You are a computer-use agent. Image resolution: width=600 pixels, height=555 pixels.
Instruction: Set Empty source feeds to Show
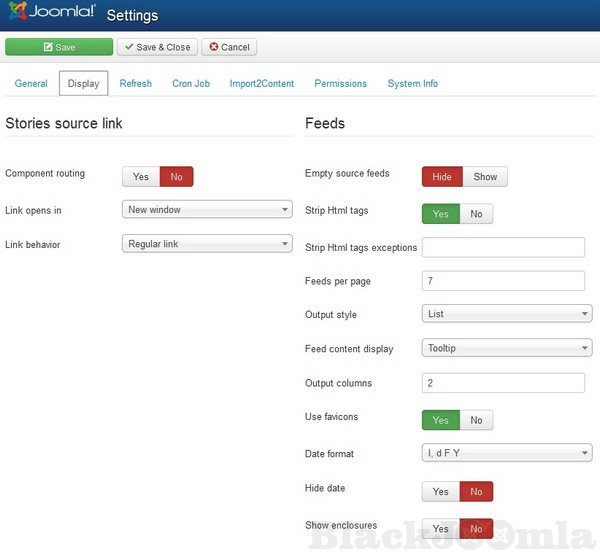pos(485,177)
